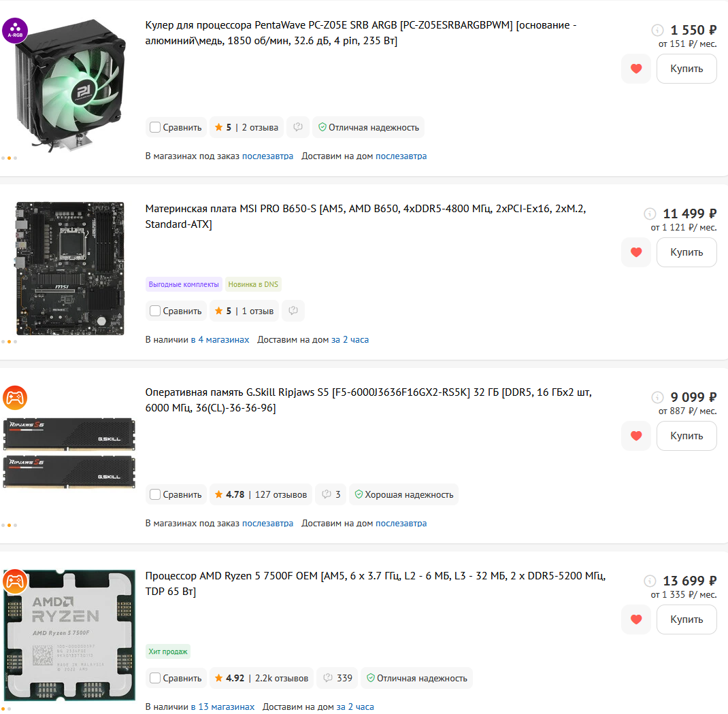Open MSI PRO B650-S product title

pos(365,217)
